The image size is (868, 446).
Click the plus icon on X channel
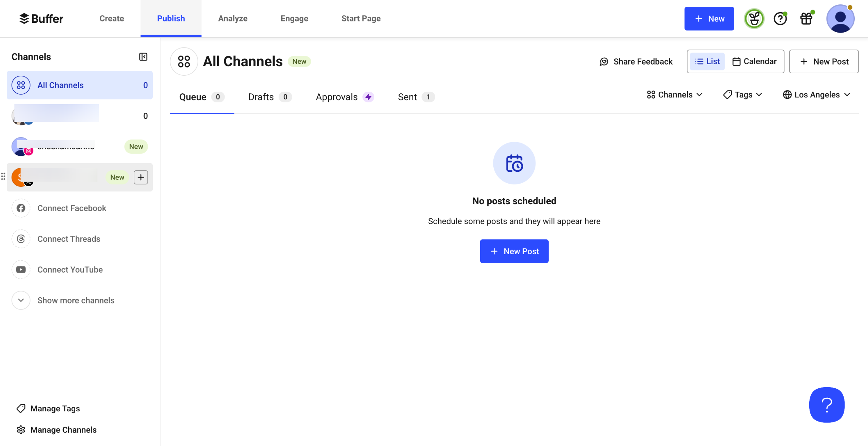(141, 177)
